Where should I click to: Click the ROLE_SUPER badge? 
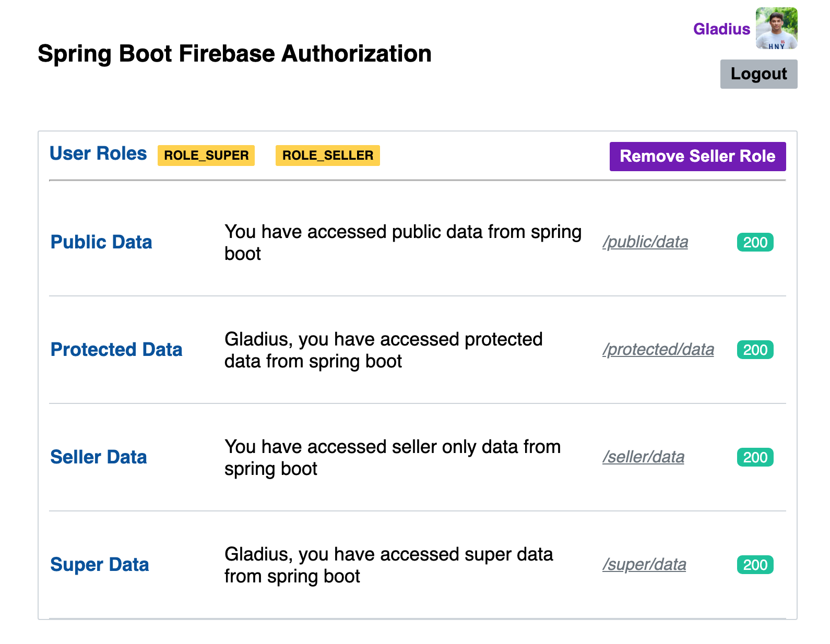click(206, 156)
